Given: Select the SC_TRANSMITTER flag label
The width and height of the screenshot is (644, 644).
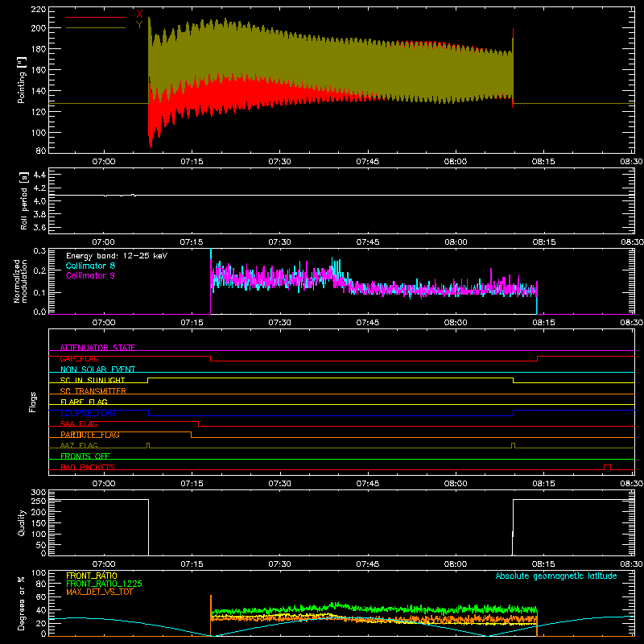Looking at the screenshot, I should (93, 391).
